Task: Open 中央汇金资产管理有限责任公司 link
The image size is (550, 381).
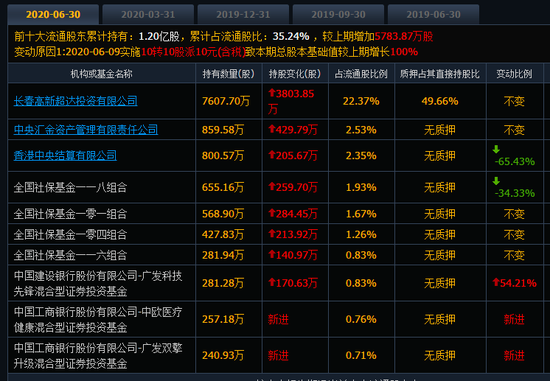Action: click(86, 129)
